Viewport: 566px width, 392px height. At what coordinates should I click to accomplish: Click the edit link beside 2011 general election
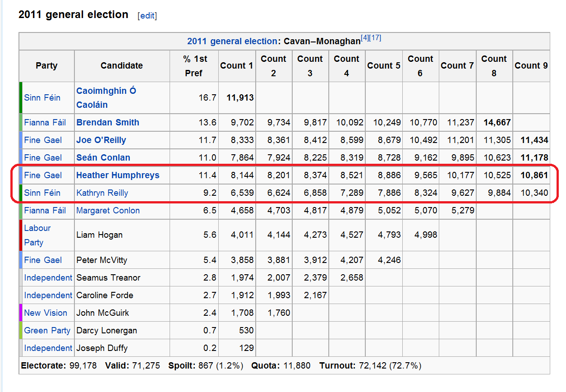point(147,15)
